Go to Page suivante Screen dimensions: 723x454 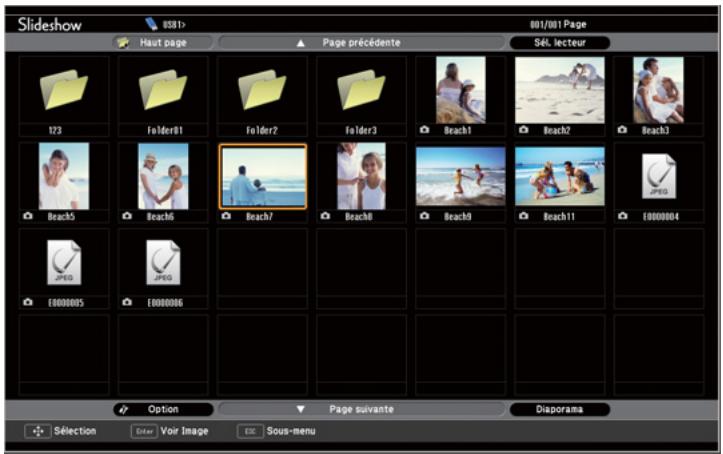coord(362,409)
